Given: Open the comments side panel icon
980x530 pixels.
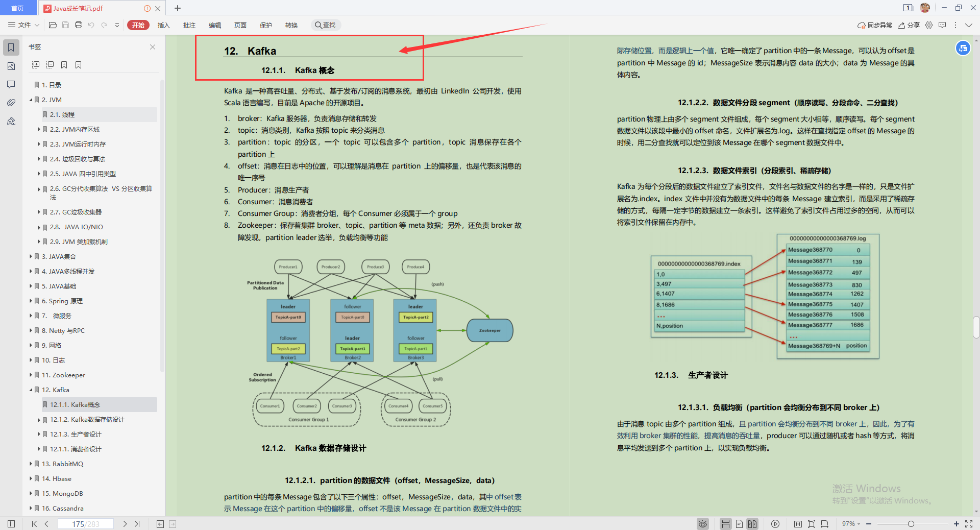Looking at the screenshot, I should coord(11,84).
